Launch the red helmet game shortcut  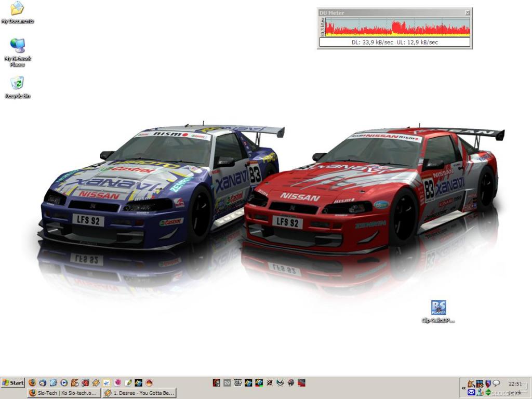click(217, 383)
